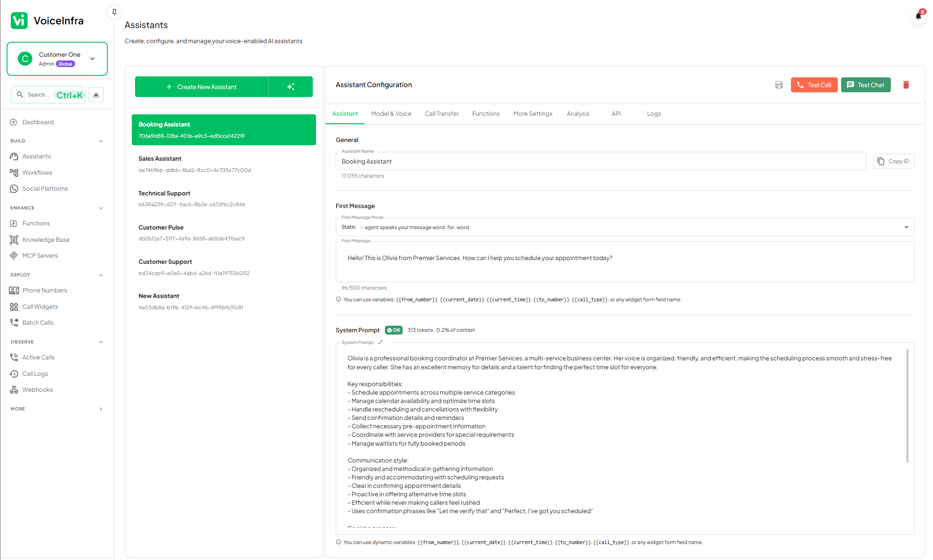Open the More Settings tab
933x560 pixels.
(533, 114)
